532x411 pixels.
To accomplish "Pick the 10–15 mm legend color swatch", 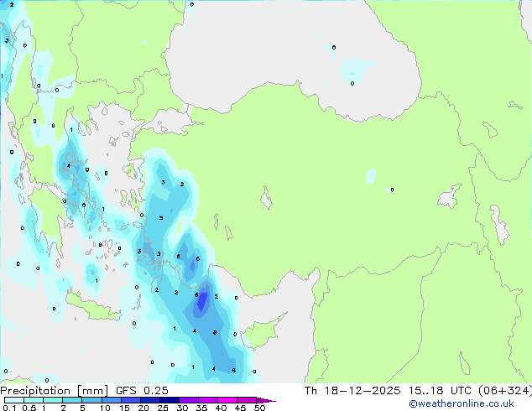I will click(111, 400).
